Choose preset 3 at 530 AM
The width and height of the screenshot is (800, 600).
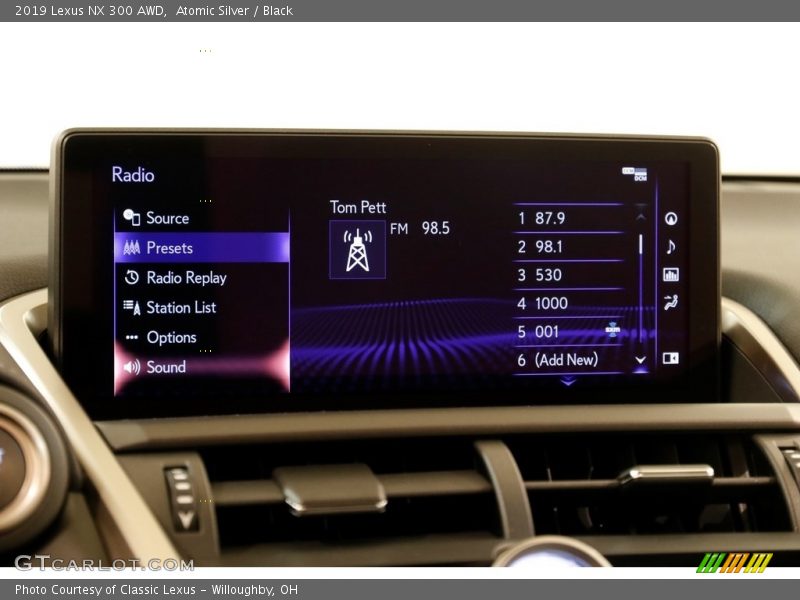567,275
